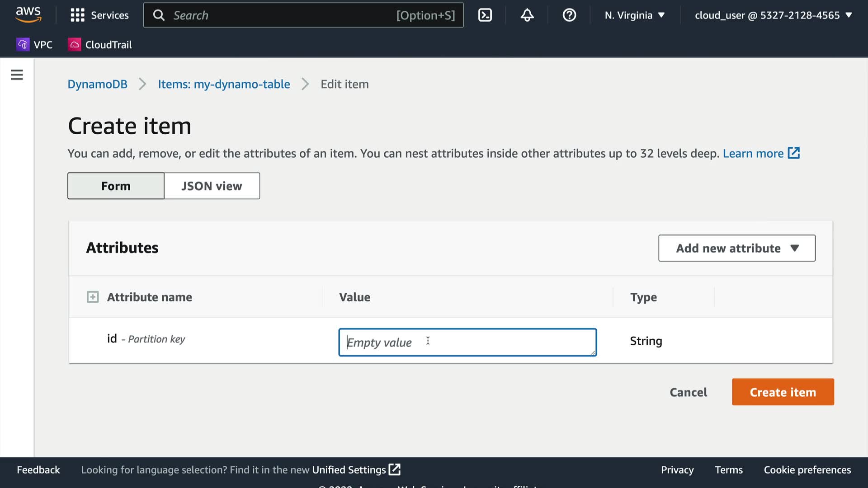Click the magnifier icon in search bar
The height and width of the screenshot is (488, 868).
(x=159, y=15)
